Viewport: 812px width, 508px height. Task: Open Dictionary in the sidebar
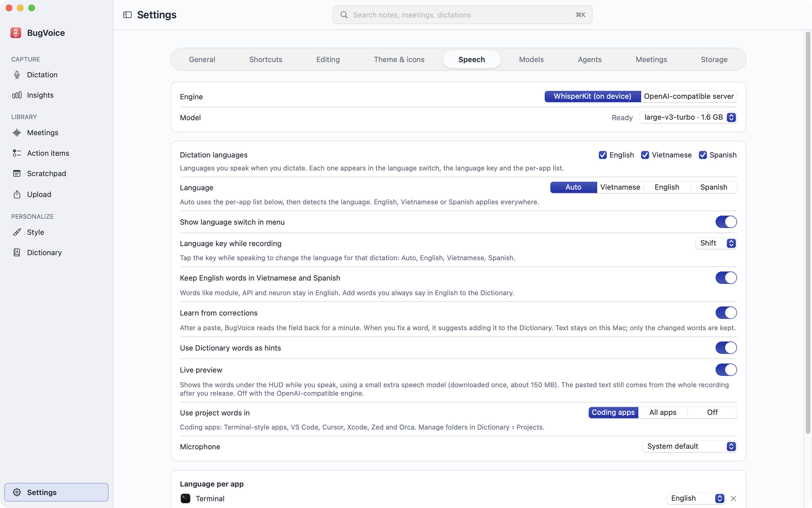point(56,252)
